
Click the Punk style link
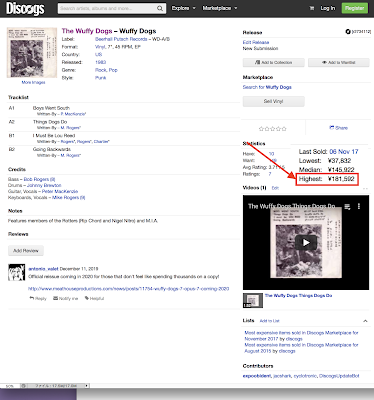coord(100,78)
